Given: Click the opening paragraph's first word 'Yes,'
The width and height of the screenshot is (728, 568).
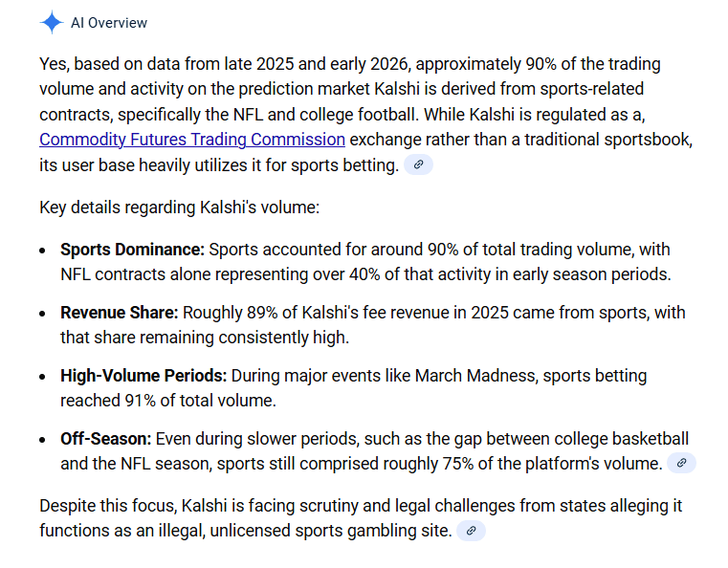Looking at the screenshot, I should (x=55, y=65).
